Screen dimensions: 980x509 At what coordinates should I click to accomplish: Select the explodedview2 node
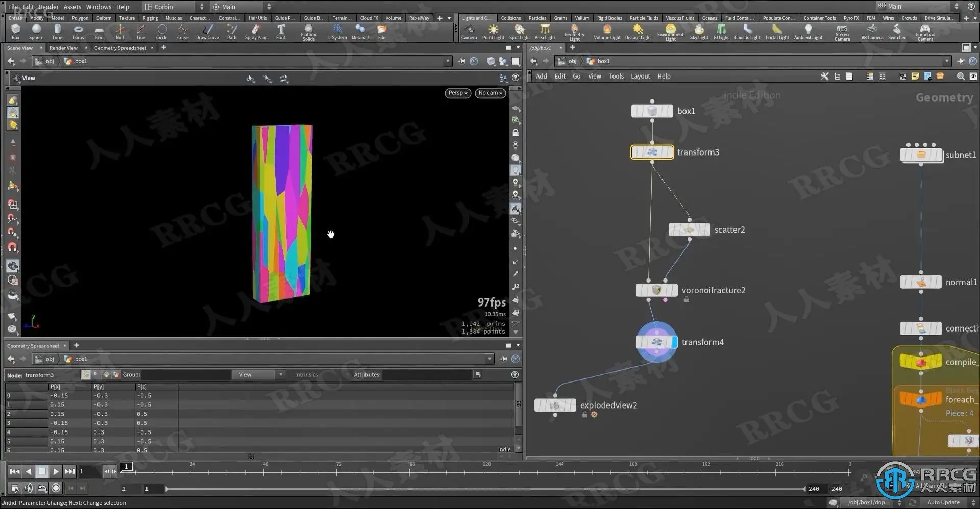pyautogui.click(x=555, y=405)
